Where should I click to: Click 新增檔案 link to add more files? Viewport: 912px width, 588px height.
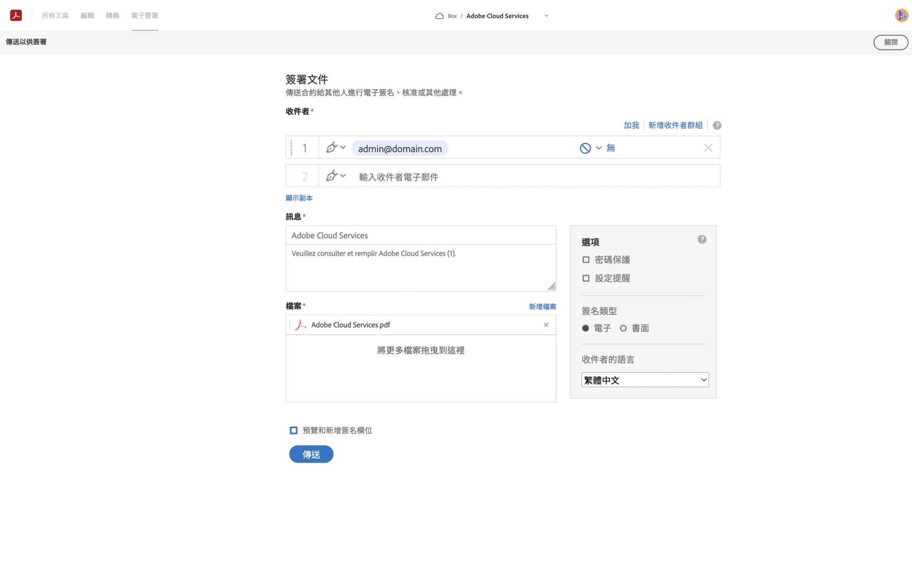click(542, 305)
